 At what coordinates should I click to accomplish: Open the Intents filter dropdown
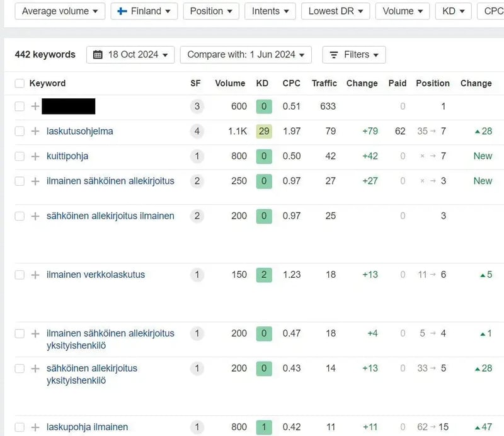(x=270, y=11)
